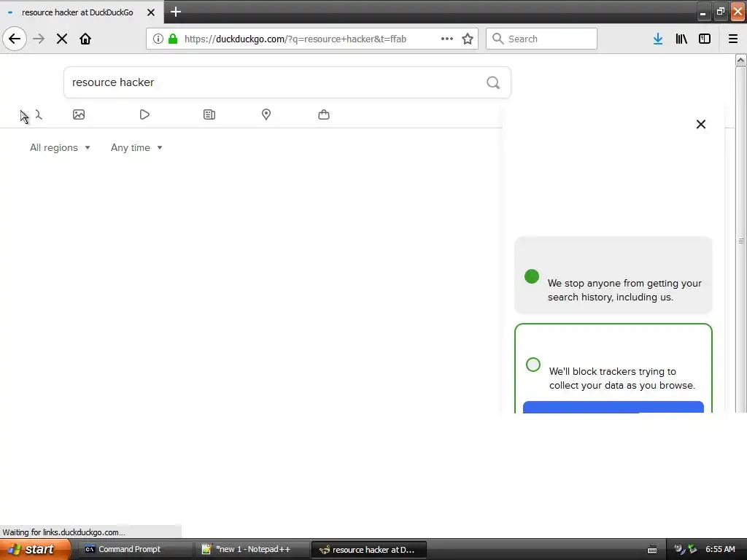Click the green padlock security icon

click(x=173, y=39)
